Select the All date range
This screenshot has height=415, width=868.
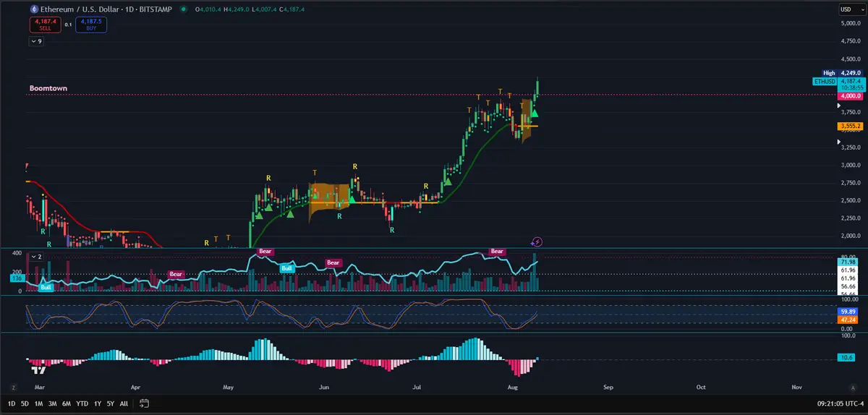point(124,403)
